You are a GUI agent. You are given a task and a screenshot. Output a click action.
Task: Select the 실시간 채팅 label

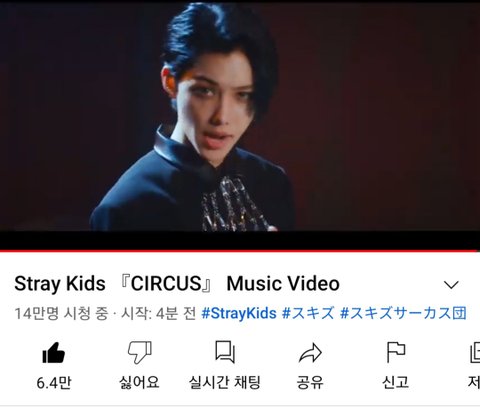coord(225,382)
